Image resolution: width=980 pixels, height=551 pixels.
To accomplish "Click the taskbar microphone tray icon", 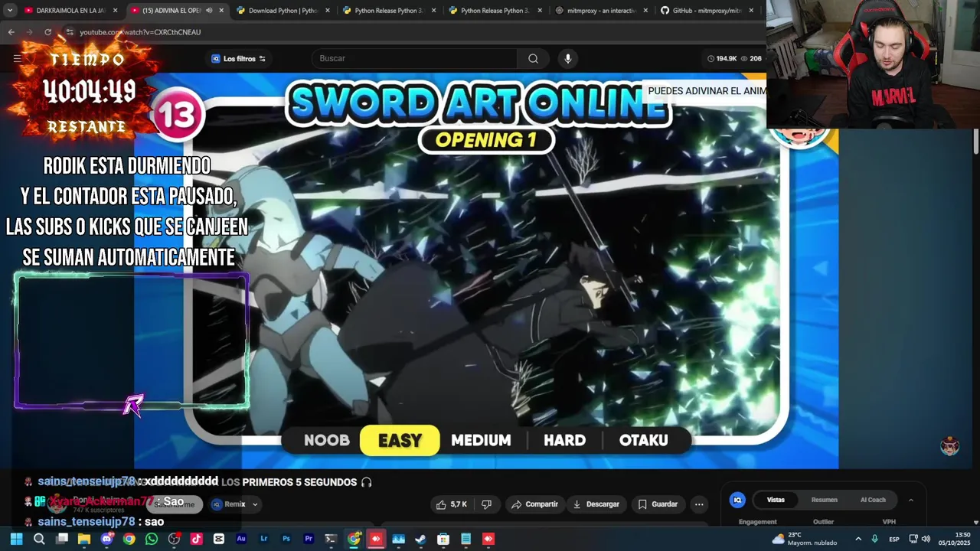I will pyautogui.click(x=874, y=540).
